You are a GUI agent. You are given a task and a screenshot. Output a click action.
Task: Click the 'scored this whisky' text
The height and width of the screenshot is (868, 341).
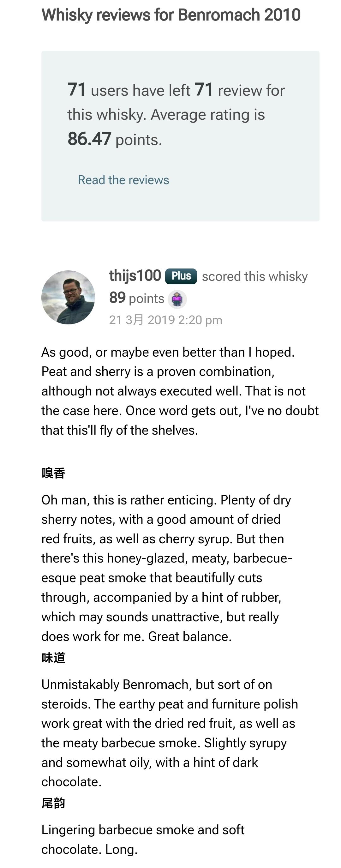point(255,276)
